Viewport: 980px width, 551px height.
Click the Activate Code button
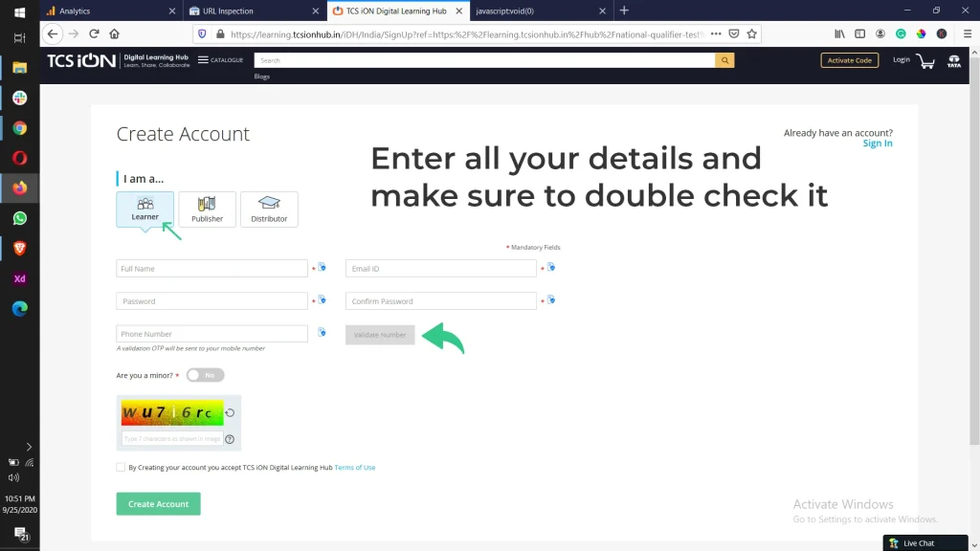tap(849, 60)
